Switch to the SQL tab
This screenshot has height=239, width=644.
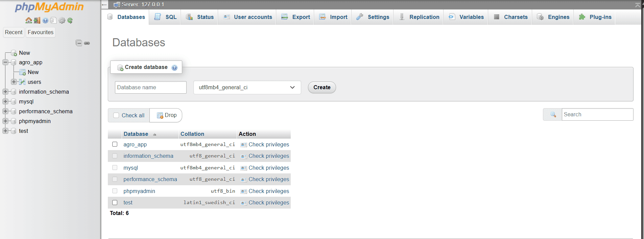pyautogui.click(x=165, y=17)
